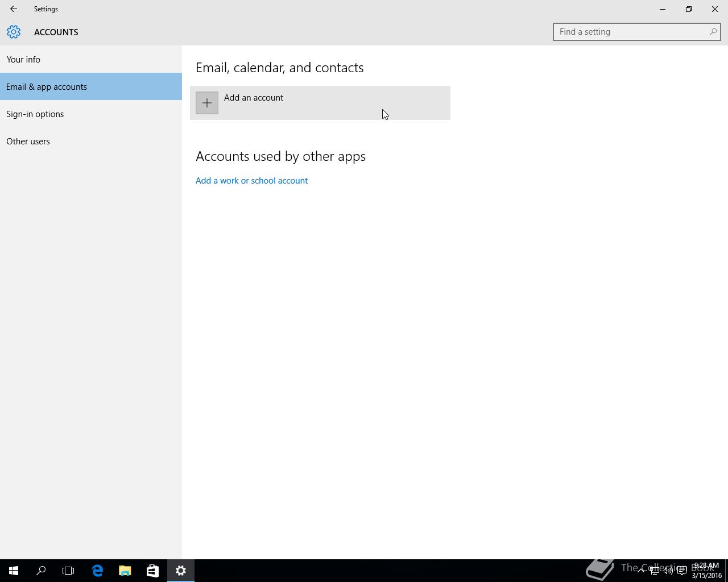Click the plus icon to add an account
The width and height of the screenshot is (728, 582).
tap(207, 103)
